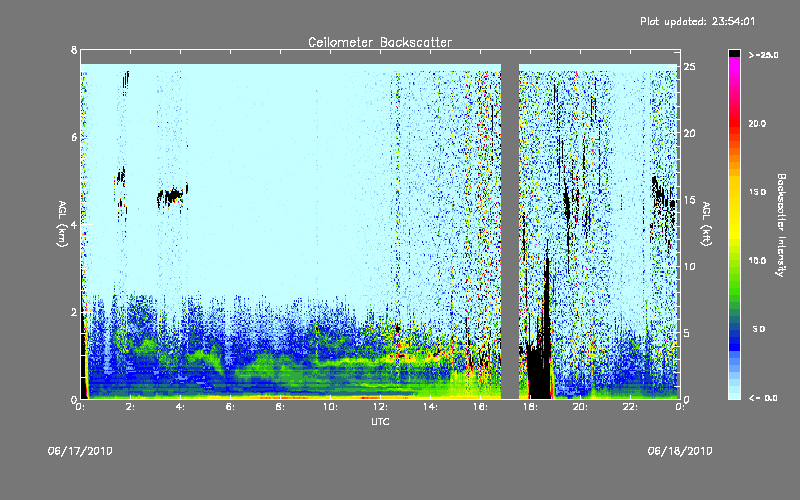This screenshot has height=500, width=800.
Task: Click the 25 kft tick label on right axis
Action: tap(689, 67)
